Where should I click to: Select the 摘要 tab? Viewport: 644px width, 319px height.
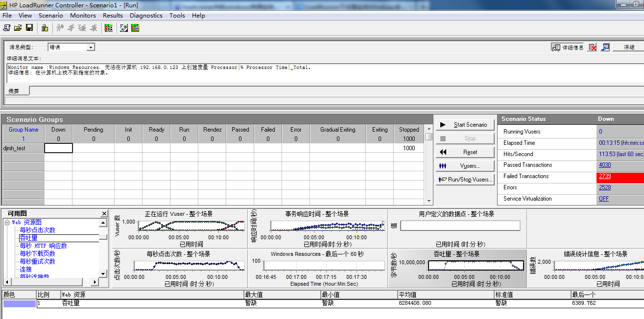pyautogui.click(x=17, y=91)
